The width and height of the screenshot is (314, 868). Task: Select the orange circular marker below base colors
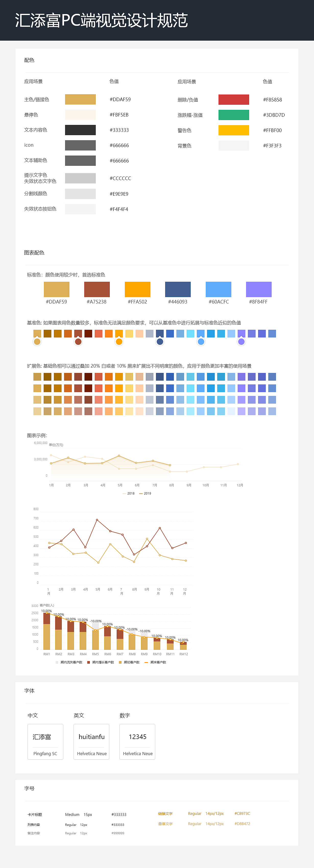(x=119, y=342)
